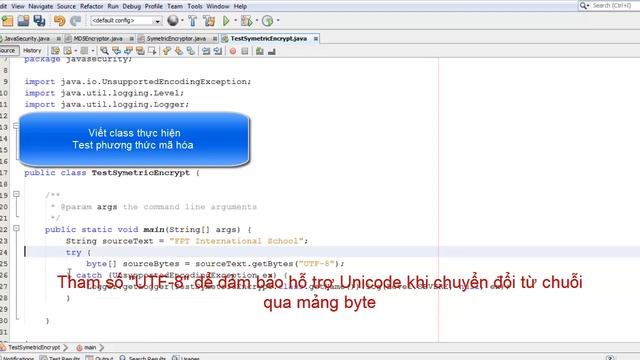
Task: Open the Tools menu
Action: [195, 6]
